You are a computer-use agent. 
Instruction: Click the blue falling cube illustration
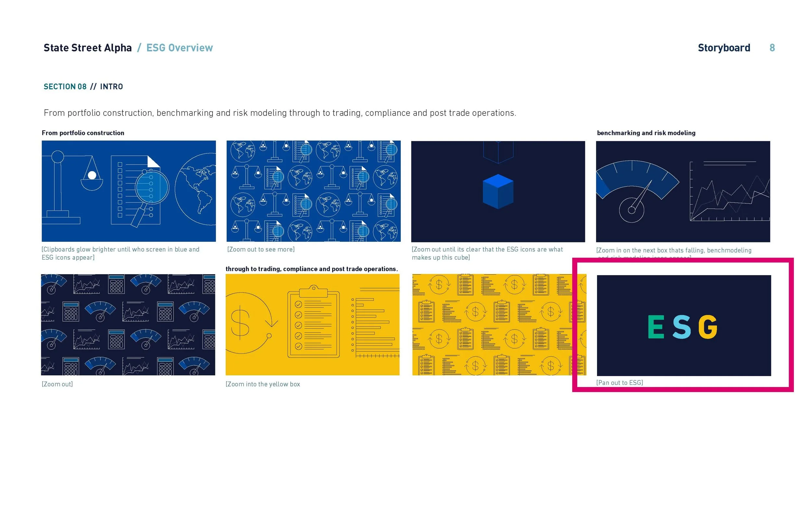pyautogui.click(x=498, y=193)
